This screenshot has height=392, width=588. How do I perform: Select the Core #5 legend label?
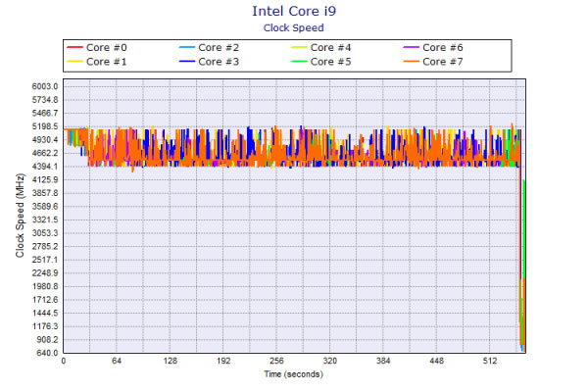331,62
